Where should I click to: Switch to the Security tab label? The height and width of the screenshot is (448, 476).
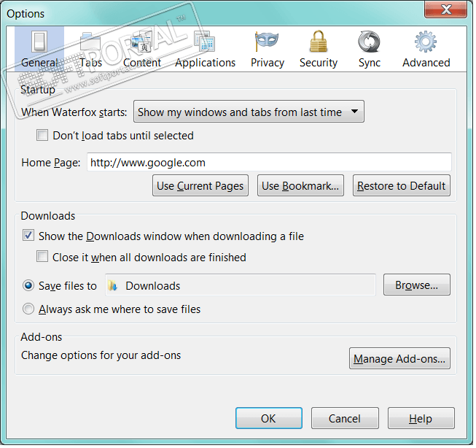pyautogui.click(x=320, y=63)
